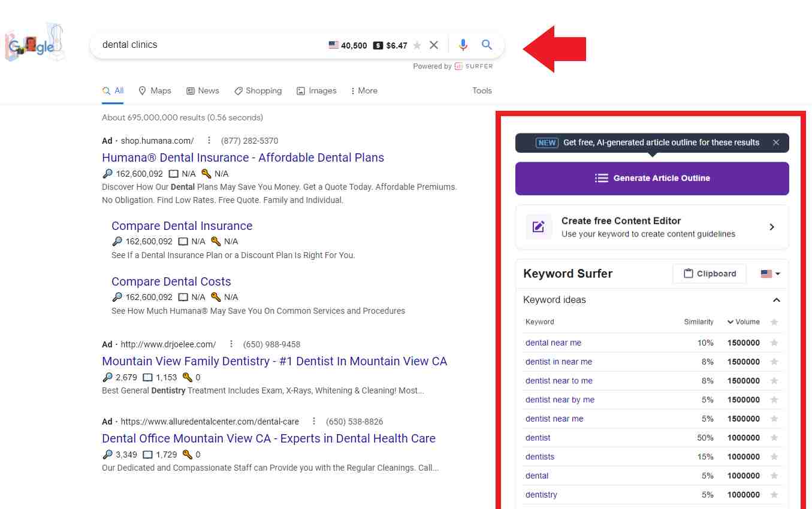812x509 pixels.
Task: Copy keywords using the Clipboard icon
Action: (688, 274)
